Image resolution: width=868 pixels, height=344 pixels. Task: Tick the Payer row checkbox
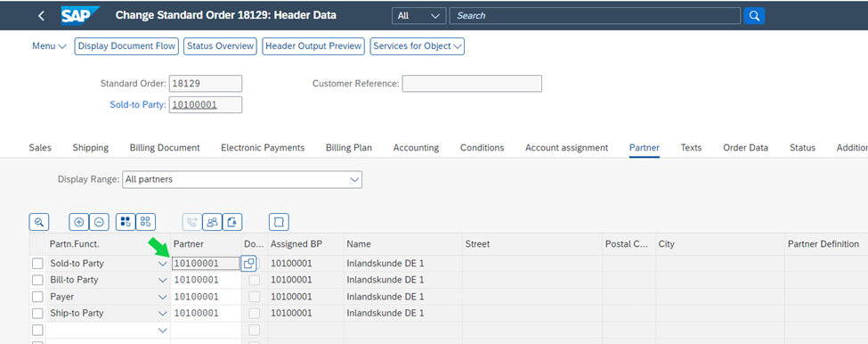[x=37, y=297]
